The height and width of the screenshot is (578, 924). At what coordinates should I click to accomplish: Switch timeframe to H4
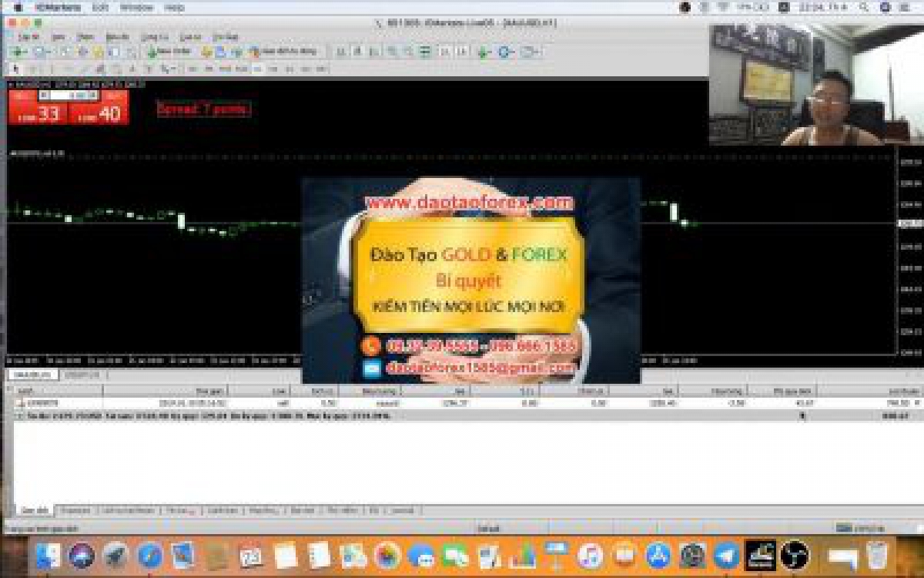(x=273, y=69)
